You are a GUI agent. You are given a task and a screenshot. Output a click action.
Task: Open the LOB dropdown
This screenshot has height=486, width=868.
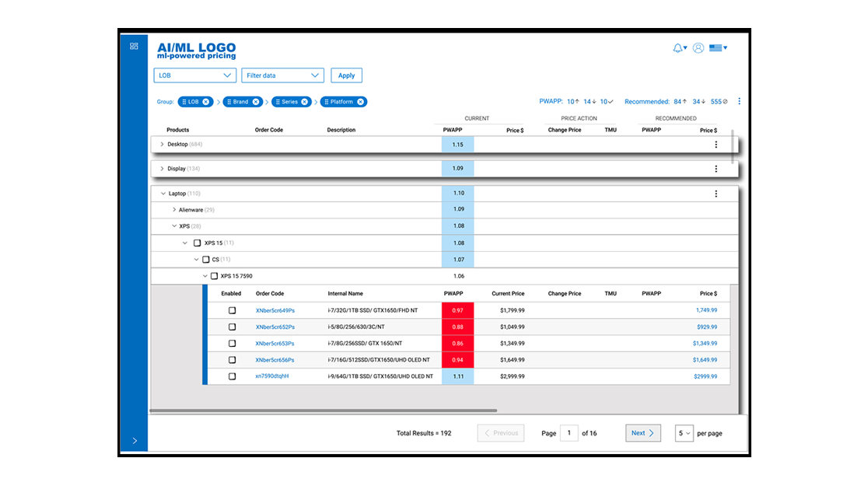pos(195,75)
